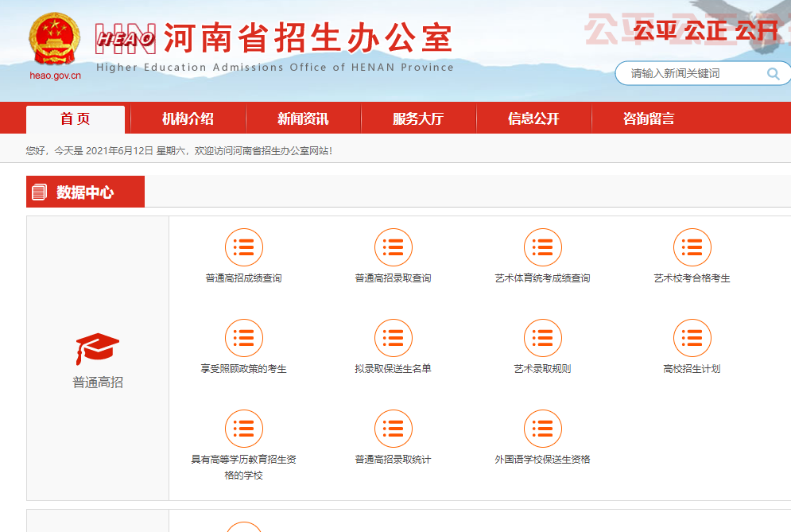This screenshot has height=532, width=791.
Task: Click the 外国语学校保送生资格 icon
Action: tap(542, 429)
